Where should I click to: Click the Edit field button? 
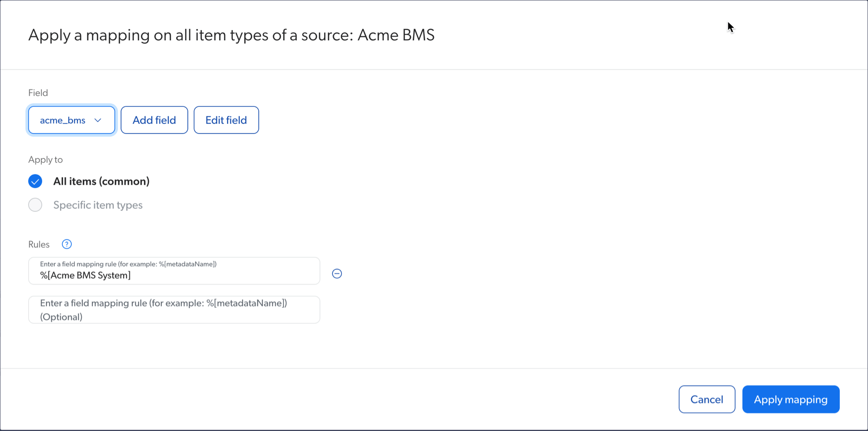[x=226, y=120]
